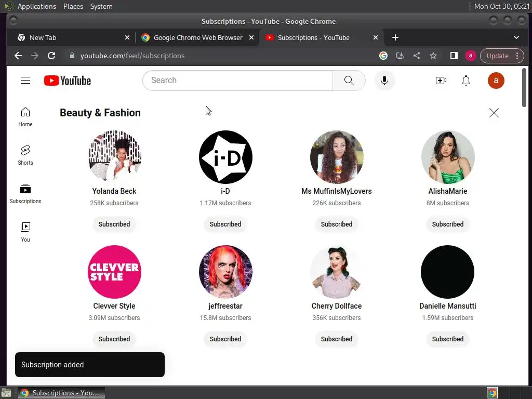The width and height of the screenshot is (532, 399).
Task: Close the Subscriptions - YouTube tab
Action: 376,37
